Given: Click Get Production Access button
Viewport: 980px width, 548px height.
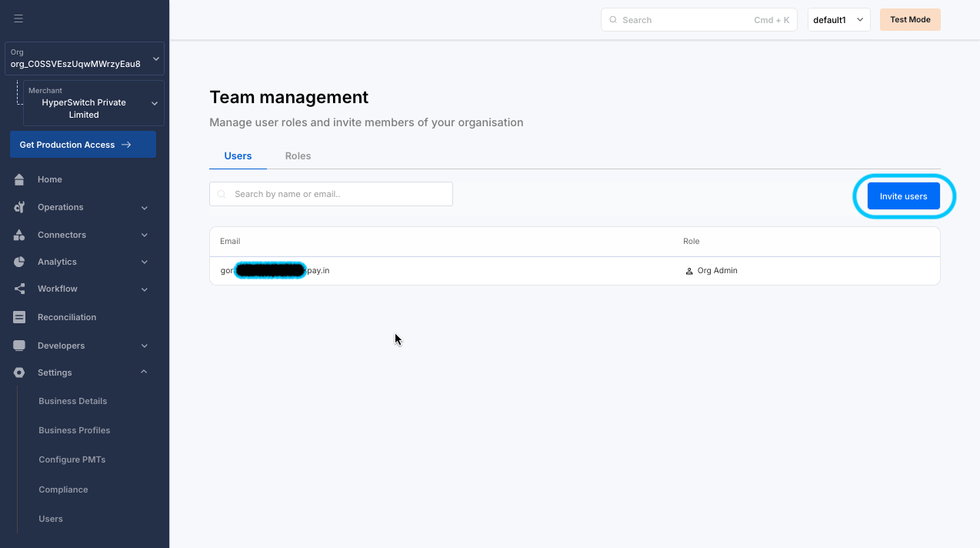Looking at the screenshot, I should point(83,145).
